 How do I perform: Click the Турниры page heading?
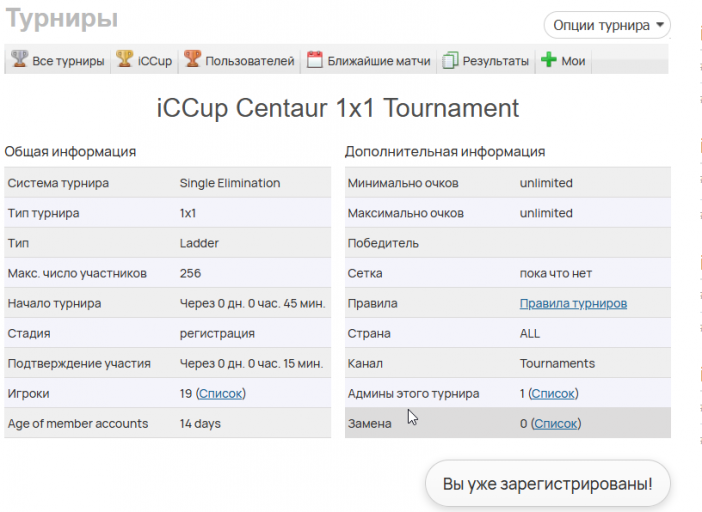pyautogui.click(x=62, y=19)
